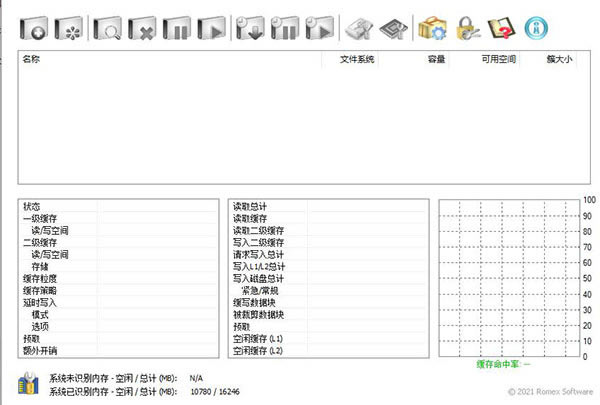Open help book with question mark
This screenshot has height=405, width=600.
click(501, 28)
